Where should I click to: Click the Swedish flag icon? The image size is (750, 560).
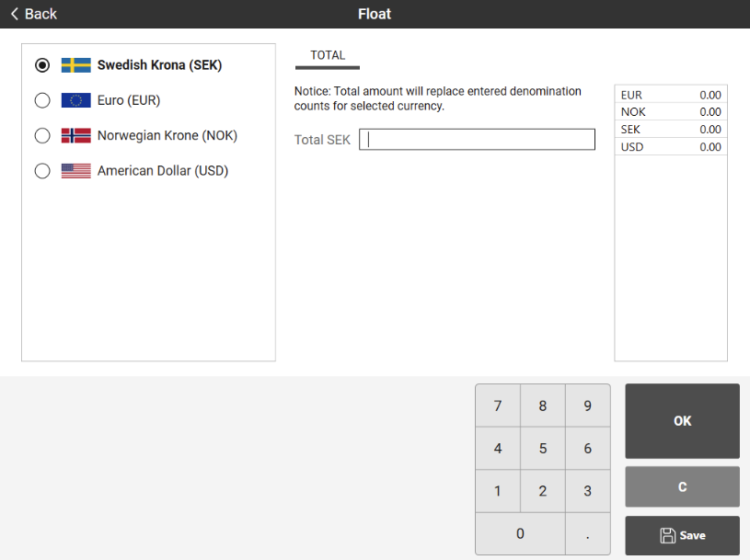coord(75,65)
